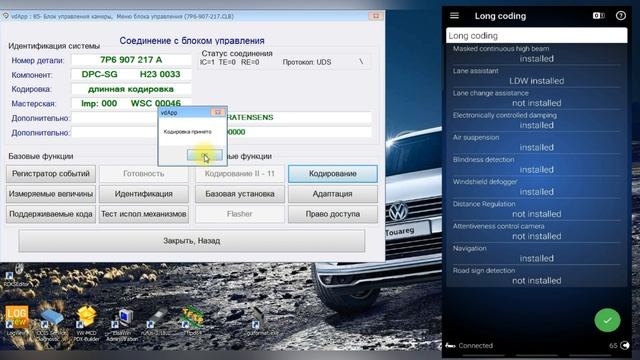Click the part number field 7P6 907 217 A

tap(131, 60)
